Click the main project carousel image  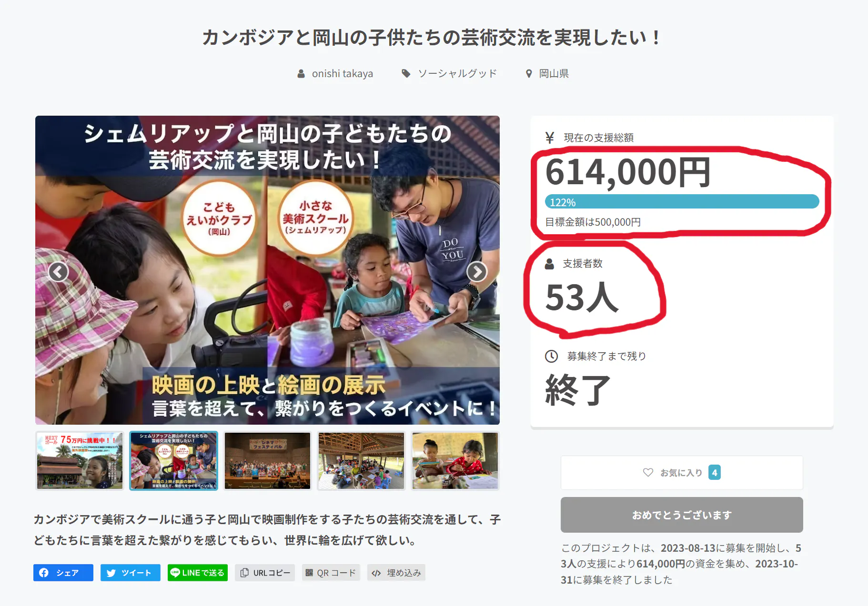267,270
